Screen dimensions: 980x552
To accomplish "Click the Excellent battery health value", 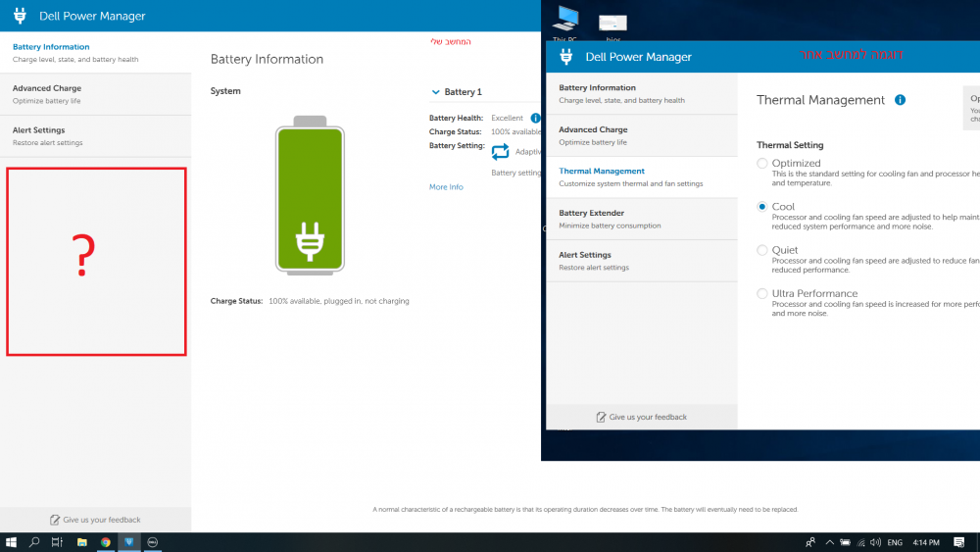I will (507, 119).
